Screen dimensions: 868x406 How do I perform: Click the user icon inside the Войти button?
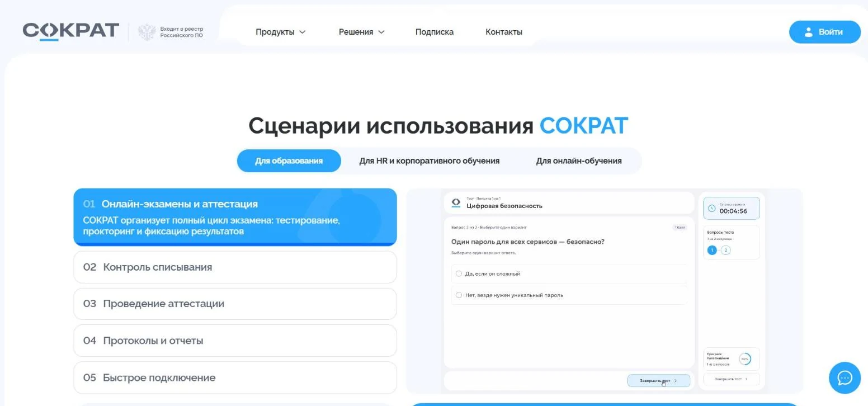point(808,32)
